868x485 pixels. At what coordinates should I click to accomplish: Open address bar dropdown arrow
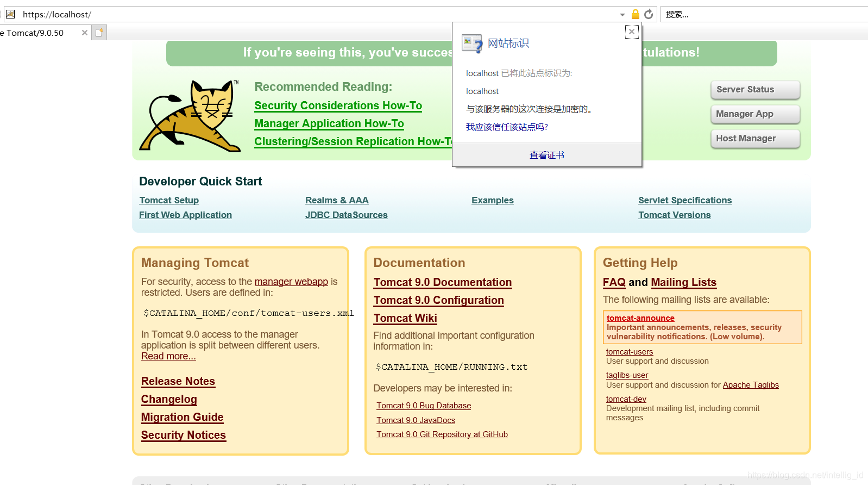coord(622,15)
